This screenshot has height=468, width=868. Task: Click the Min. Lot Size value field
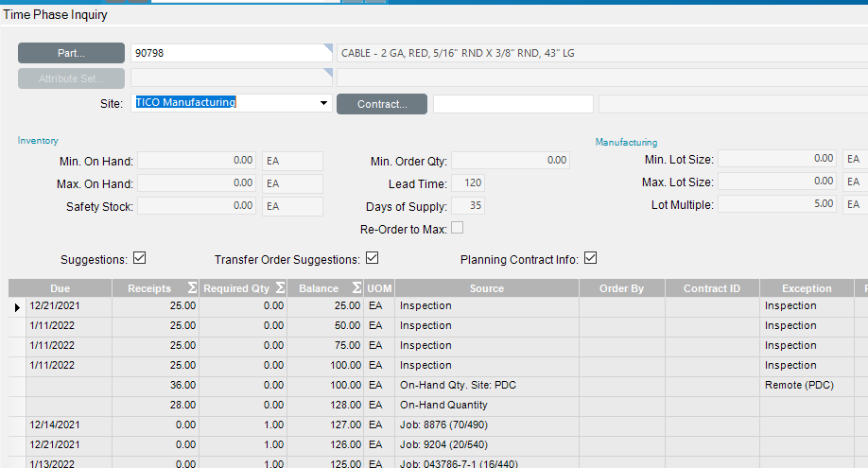777,159
